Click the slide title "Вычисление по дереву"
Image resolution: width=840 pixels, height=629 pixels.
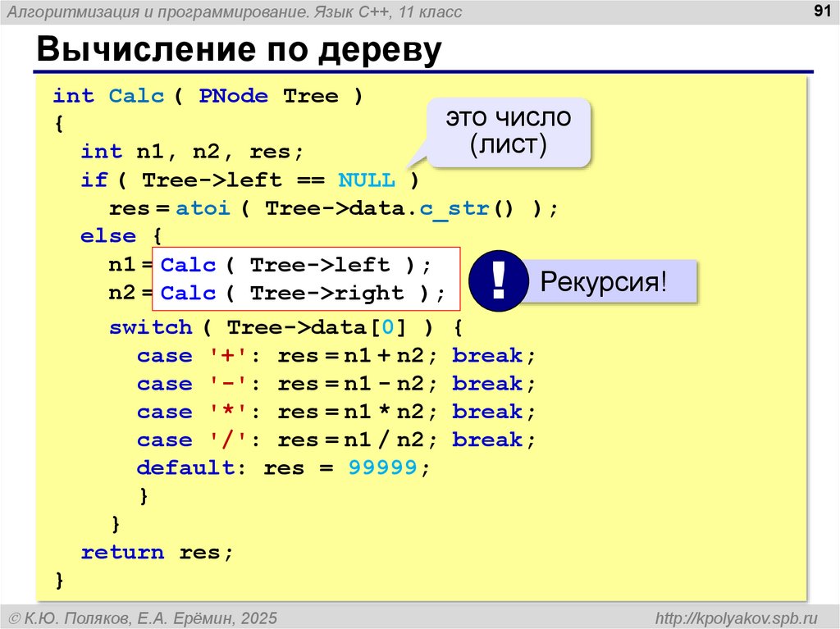coord(238,50)
